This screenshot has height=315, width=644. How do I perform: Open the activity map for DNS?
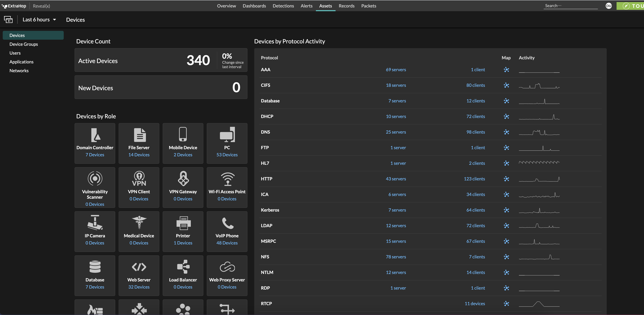[x=506, y=132]
